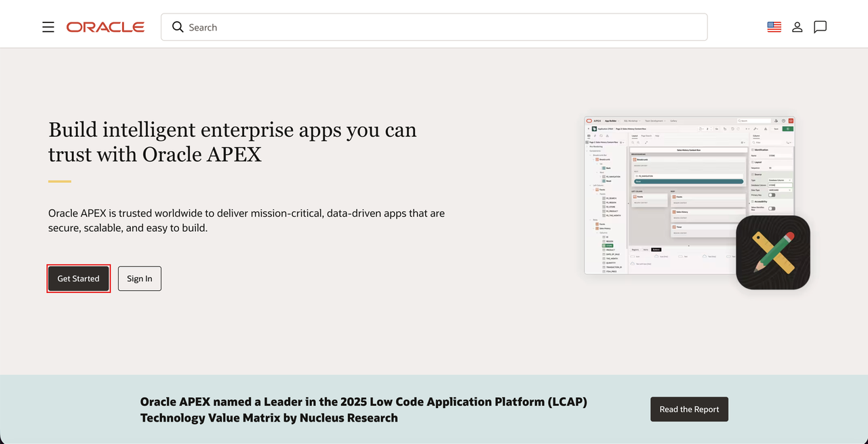This screenshot has height=444, width=868.
Task: Click the Get Started button
Action: tap(79, 279)
